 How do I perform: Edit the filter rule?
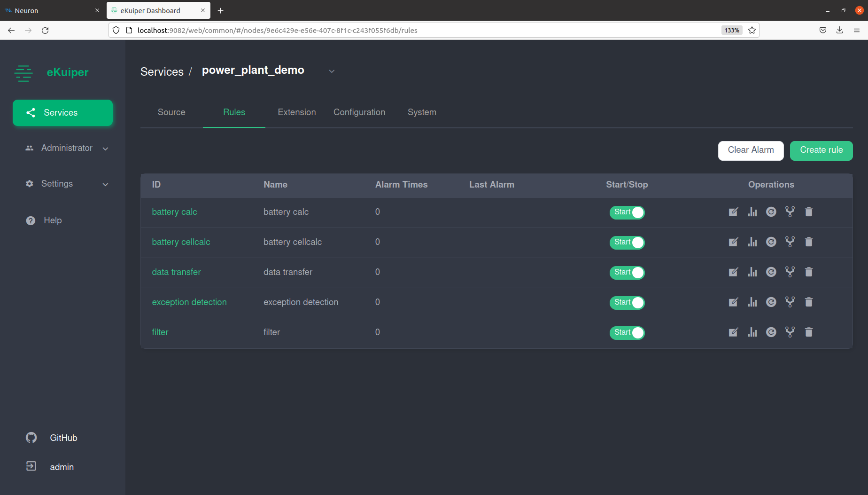point(733,332)
